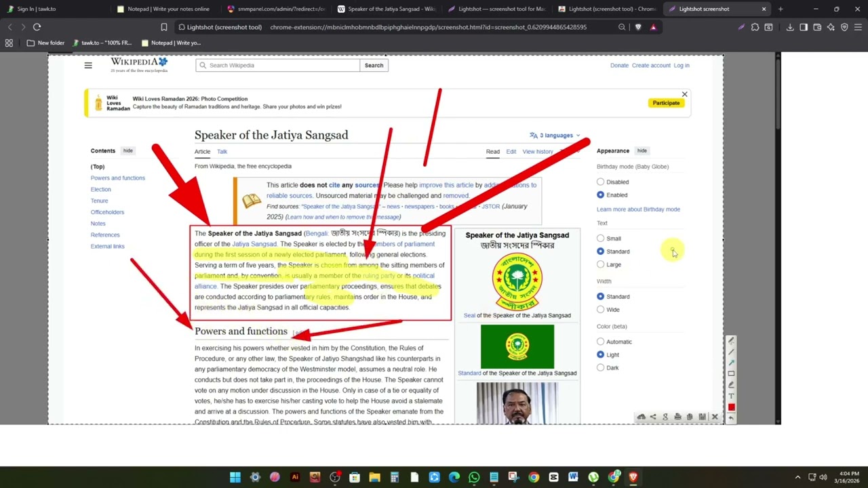Select the Lightshot rectangle tool
This screenshot has height=488, width=868.
tap(731, 373)
